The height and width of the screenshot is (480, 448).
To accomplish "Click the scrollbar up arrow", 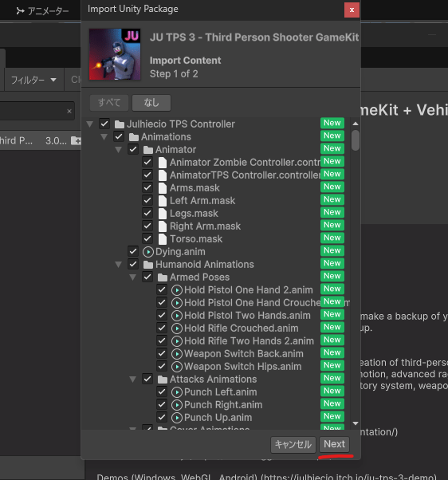I will pos(356,124).
